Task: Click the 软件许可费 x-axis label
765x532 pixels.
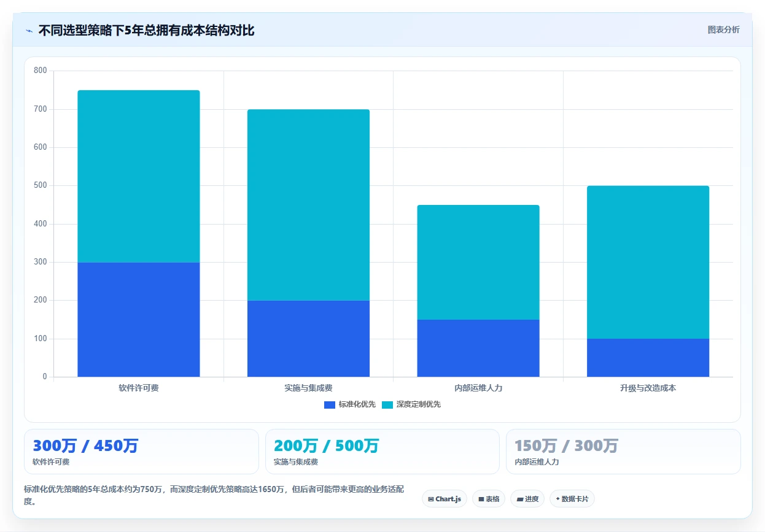Action: (x=139, y=388)
